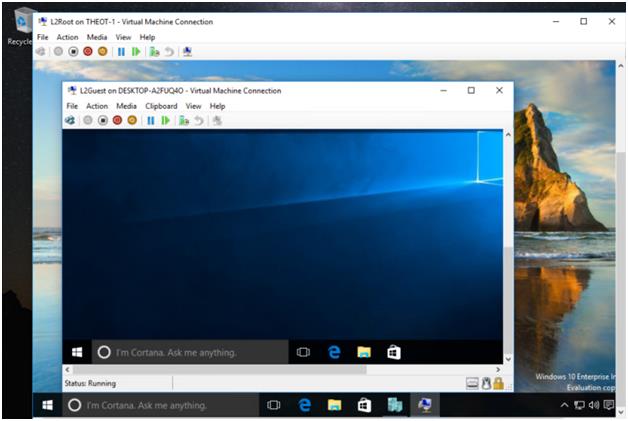The width and height of the screenshot is (628, 421).
Task: Click Cortana search box inside L2Guest
Action: click(x=190, y=352)
